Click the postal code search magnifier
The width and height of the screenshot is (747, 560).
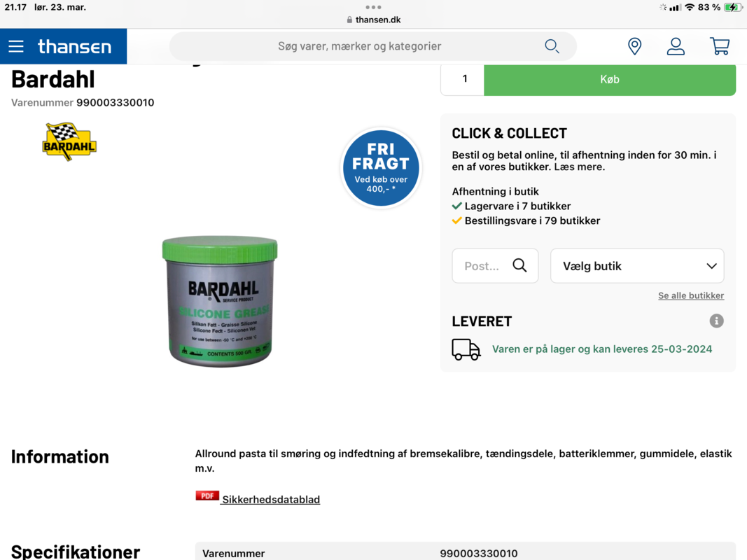tap(519, 265)
